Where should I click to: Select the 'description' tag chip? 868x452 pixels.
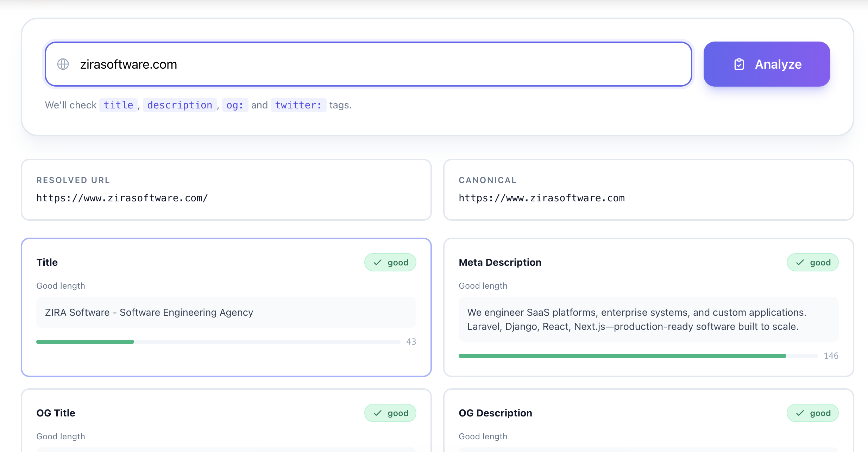180,105
